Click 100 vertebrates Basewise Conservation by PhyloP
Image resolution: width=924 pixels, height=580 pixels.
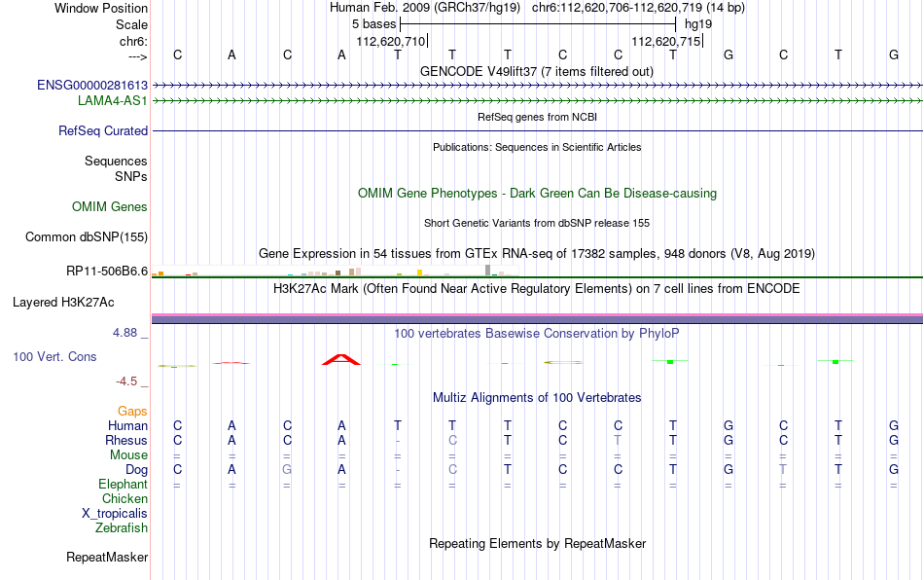click(537, 333)
